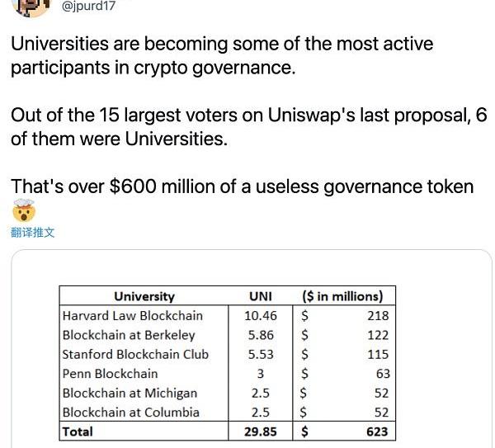Screen dimensions: 495x448
Task: Select the Blockchain at Columbia row label
Action: click(130, 413)
